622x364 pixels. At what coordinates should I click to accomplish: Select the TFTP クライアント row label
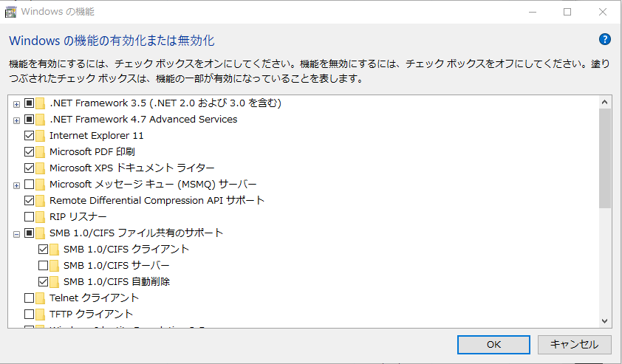coord(91,314)
